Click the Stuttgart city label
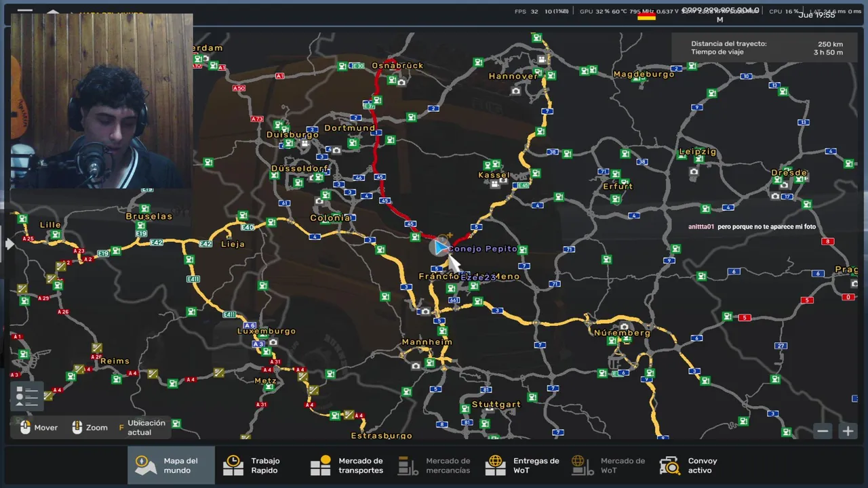The height and width of the screenshot is (488, 868). (496, 405)
